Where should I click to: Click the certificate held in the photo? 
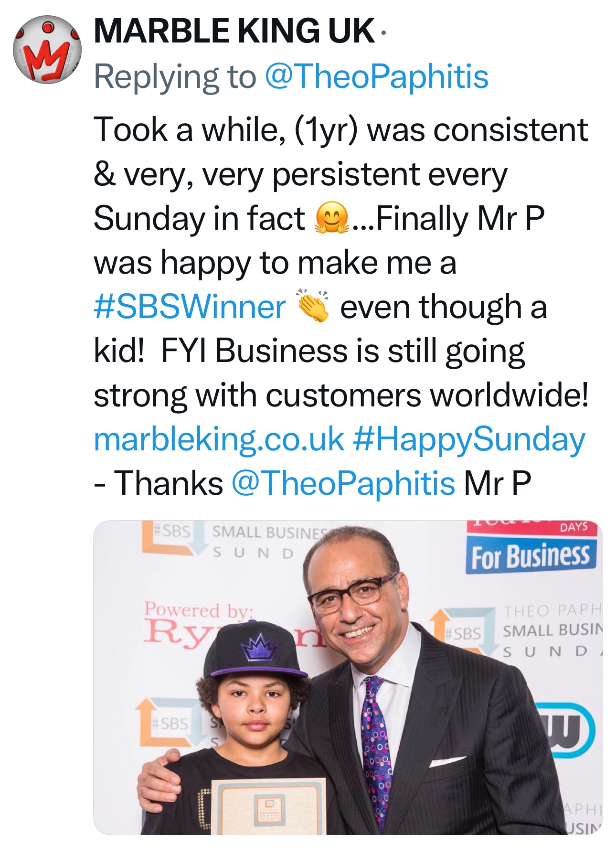pyautogui.click(x=269, y=807)
